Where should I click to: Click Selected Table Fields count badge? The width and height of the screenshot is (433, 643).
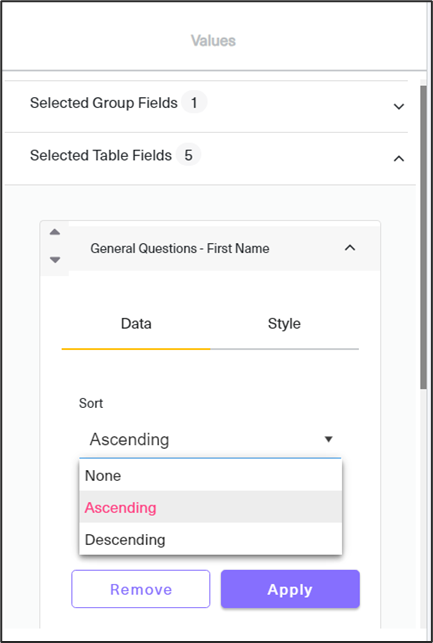point(188,155)
